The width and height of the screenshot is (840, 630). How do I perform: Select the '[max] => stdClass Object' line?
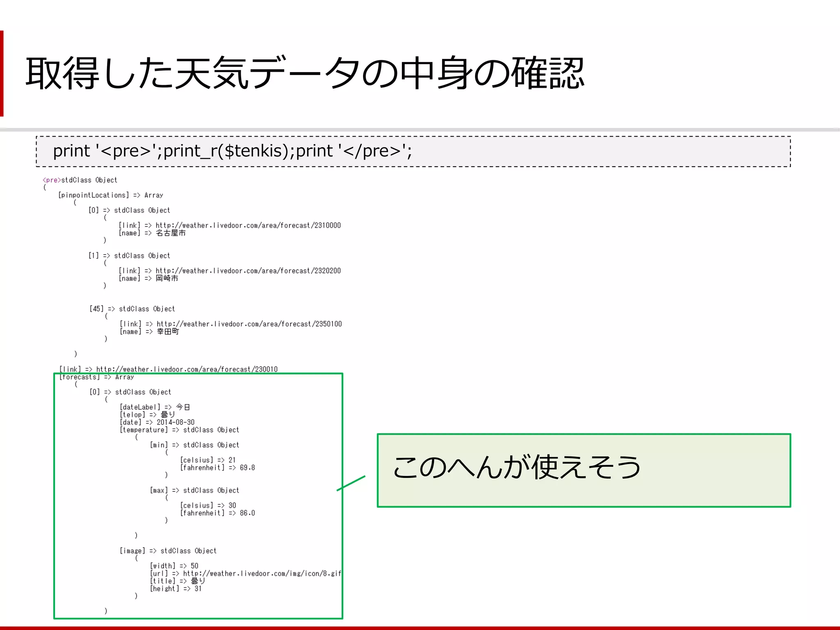(x=194, y=491)
